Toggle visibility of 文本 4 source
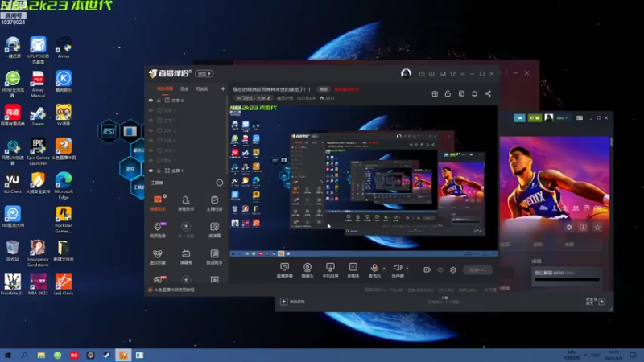The image size is (644, 362). click(x=151, y=140)
